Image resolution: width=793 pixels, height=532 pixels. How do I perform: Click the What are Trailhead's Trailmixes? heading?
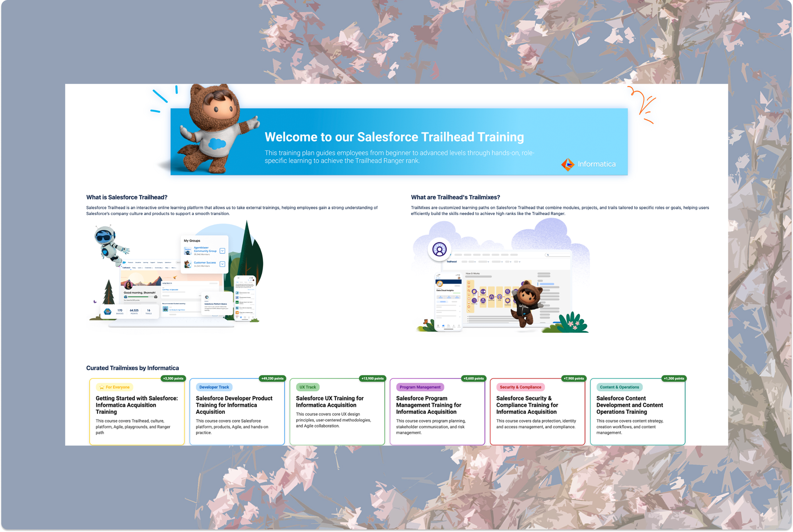click(x=455, y=197)
